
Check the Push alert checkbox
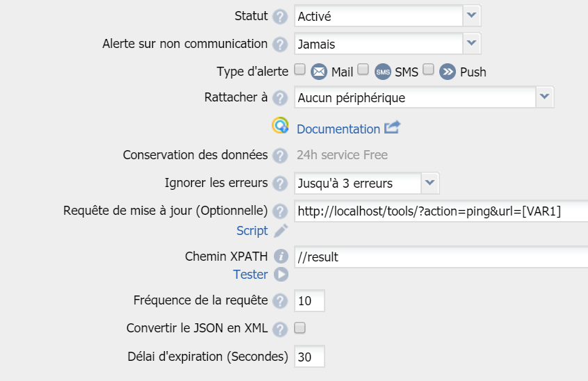[428, 70]
